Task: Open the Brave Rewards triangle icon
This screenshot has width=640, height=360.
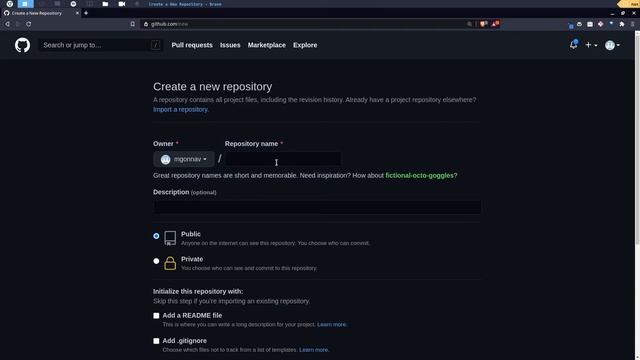Action: pyautogui.click(x=495, y=24)
